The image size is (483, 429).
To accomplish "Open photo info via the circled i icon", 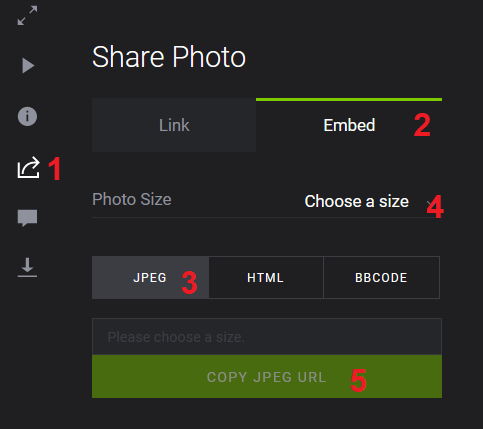I will (x=27, y=116).
